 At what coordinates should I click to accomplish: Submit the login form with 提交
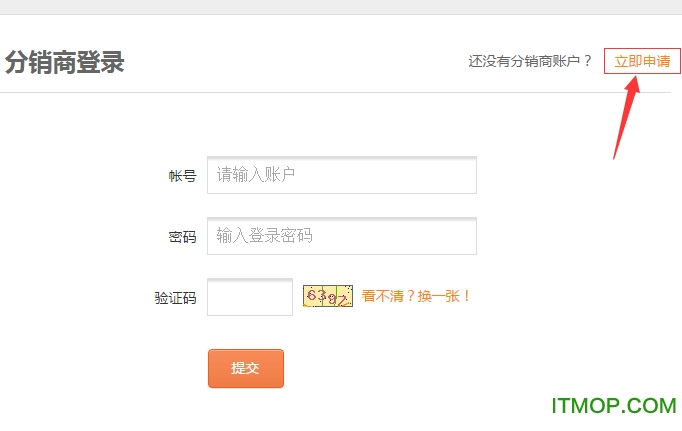246,368
